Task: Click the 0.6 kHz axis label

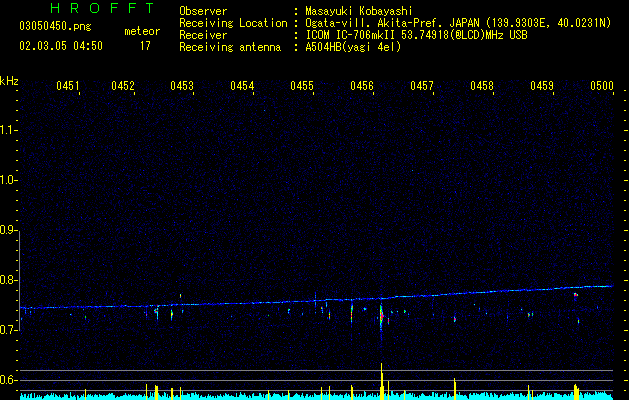Action: [8, 380]
